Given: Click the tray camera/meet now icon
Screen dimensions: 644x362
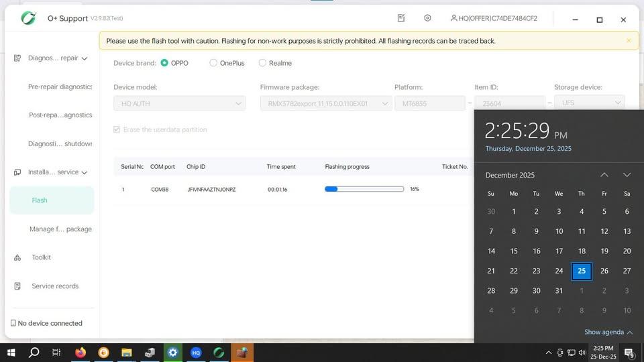Looking at the screenshot, I should pyautogui.click(x=560, y=353).
